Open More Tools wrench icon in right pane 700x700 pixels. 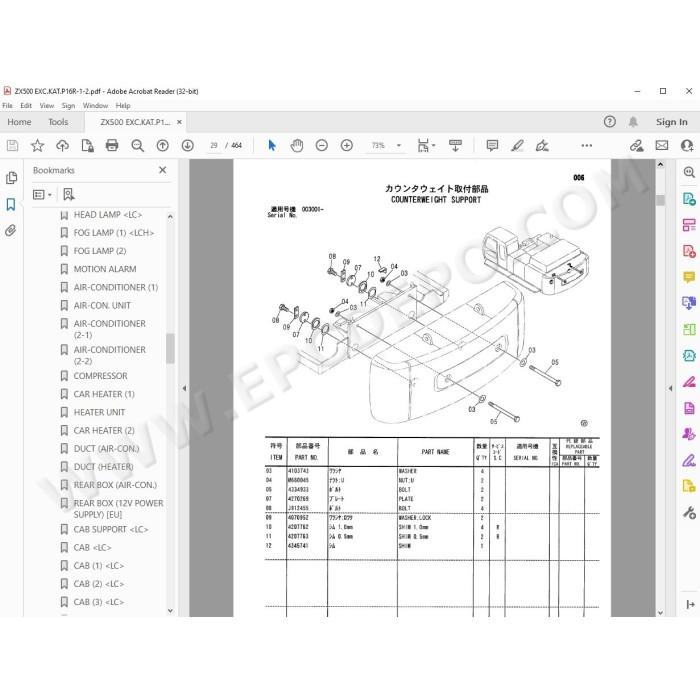click(x=689, y=512)
